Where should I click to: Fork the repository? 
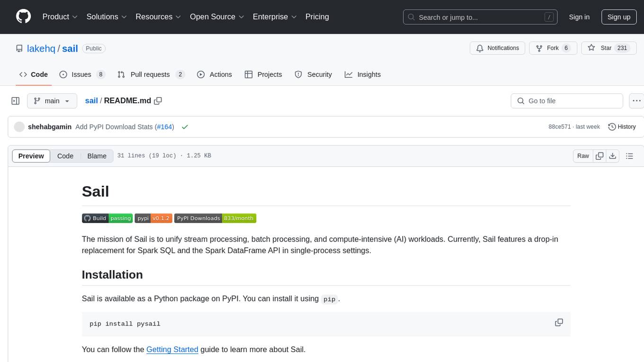tap(553, 48)
